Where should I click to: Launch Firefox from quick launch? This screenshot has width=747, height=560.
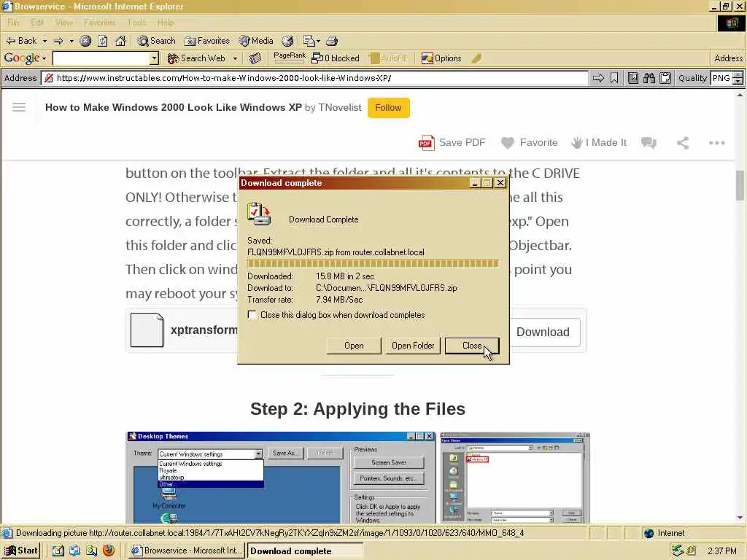[109, 551]
